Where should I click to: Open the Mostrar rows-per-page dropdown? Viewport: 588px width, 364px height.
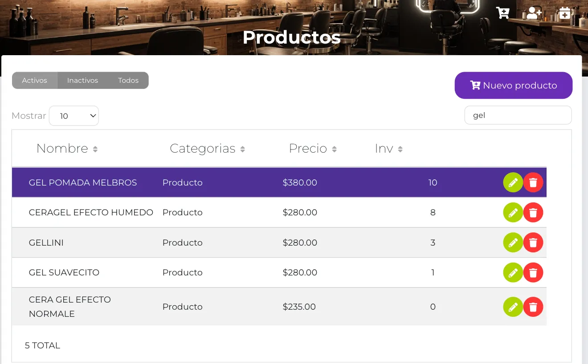[74, 115]
